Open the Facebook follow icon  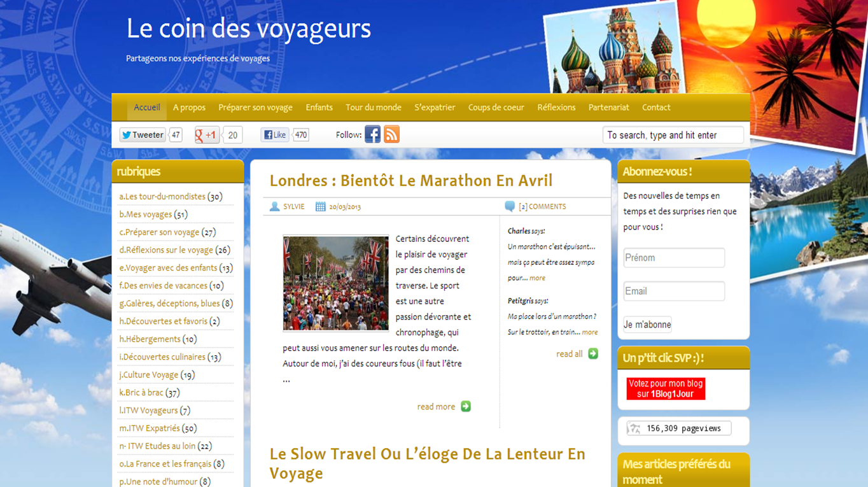[372, 134]
